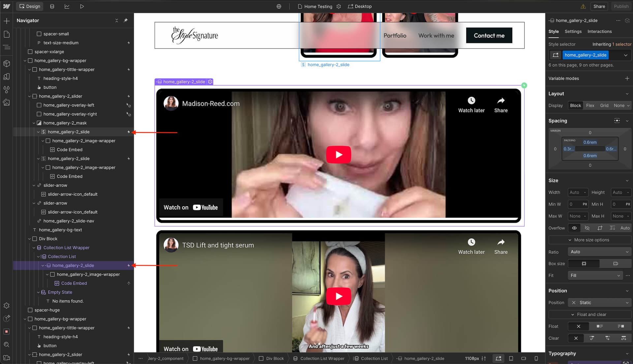Collapse Float and clear section

coord(589,315)
